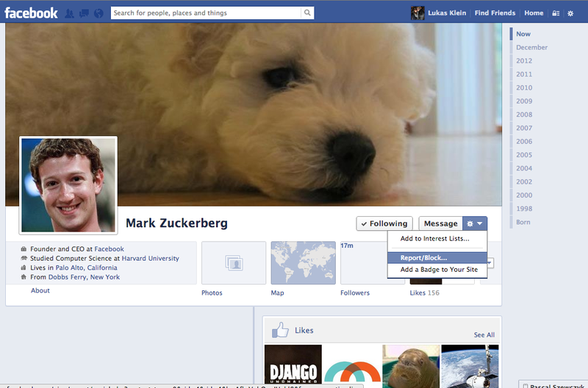588x388 pixels.
Task: Open the orange and teal logo thumbnail
Action: [x=352, y=366]
